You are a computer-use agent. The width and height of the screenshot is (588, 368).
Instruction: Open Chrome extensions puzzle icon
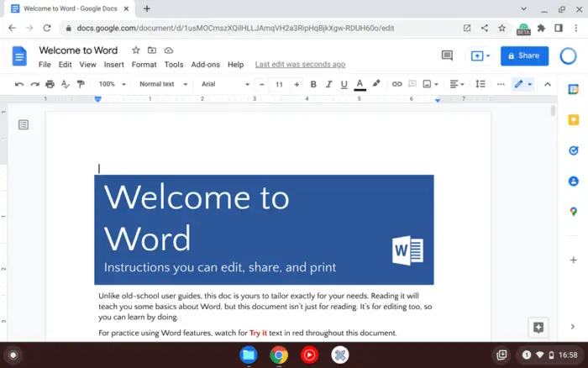[x=541, y=28]
